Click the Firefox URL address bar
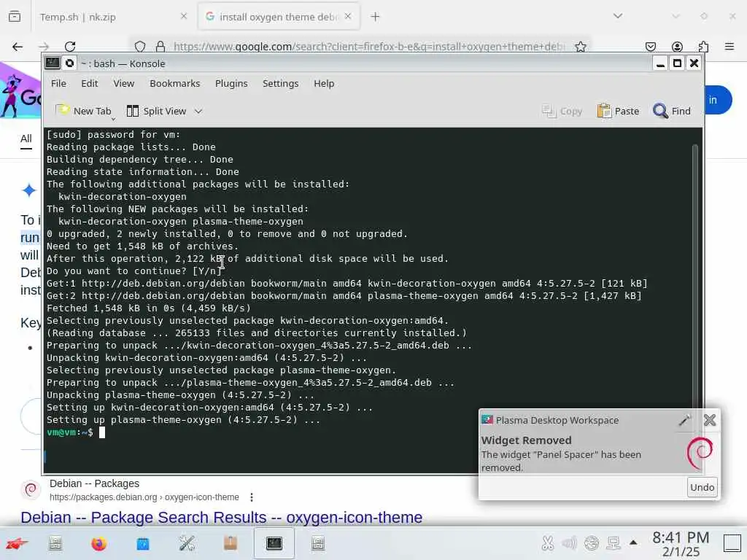The image size is (747, 560). [368, 47]
